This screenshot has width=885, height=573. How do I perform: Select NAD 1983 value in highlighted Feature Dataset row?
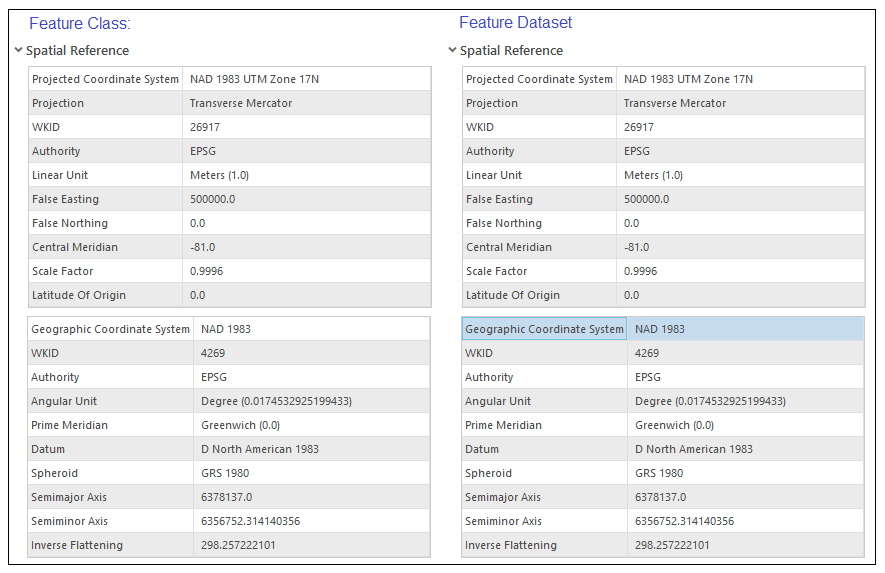point(660,329)
